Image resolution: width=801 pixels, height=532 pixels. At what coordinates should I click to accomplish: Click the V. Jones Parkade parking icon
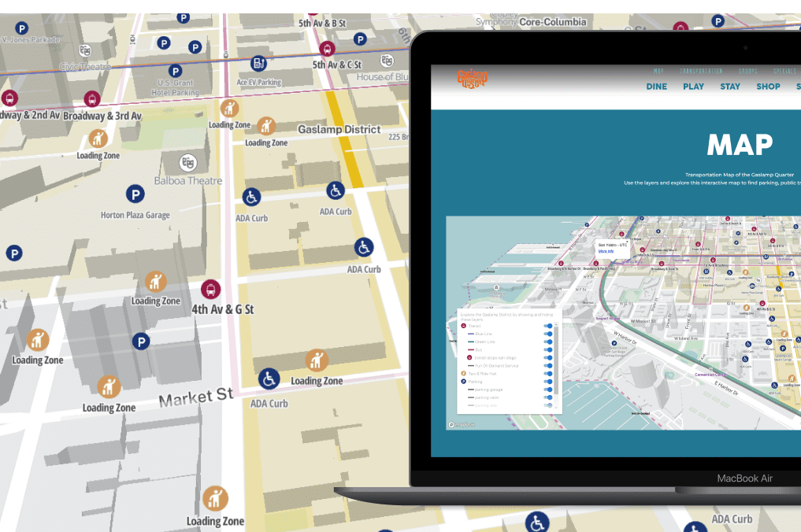(x=21, y=28)
